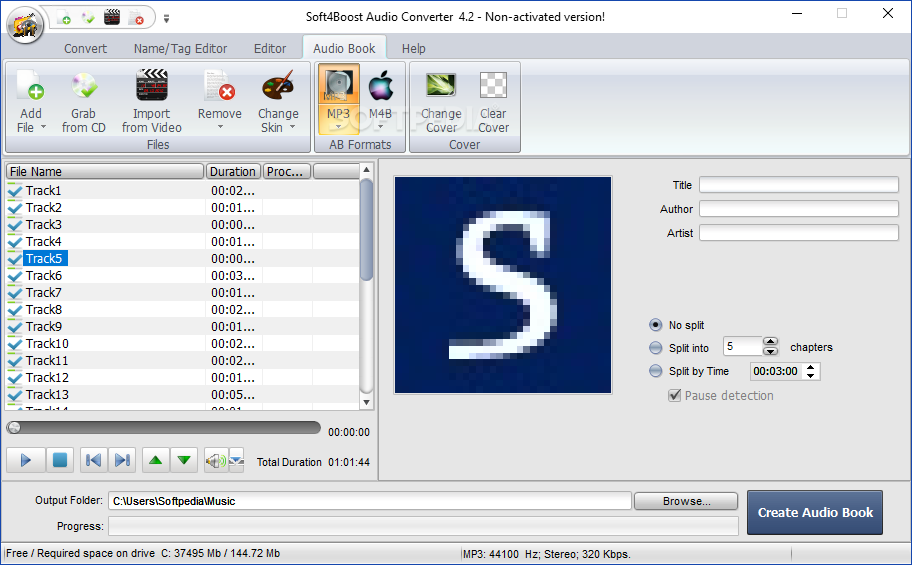912x565 pixels.
Task: Click the quick-access Import from Video icon
Action: 112,17
